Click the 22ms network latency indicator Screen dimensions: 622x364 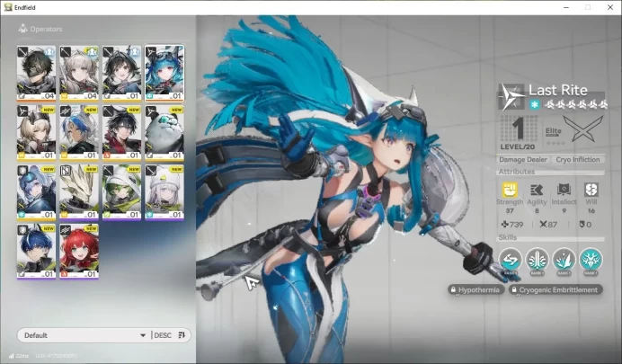click(18, 356)
